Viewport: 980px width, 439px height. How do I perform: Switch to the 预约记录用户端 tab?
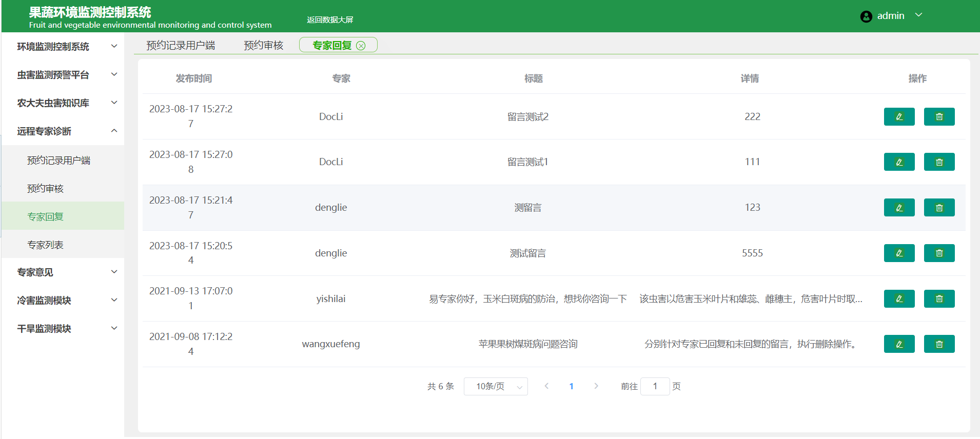pos(181,46)
